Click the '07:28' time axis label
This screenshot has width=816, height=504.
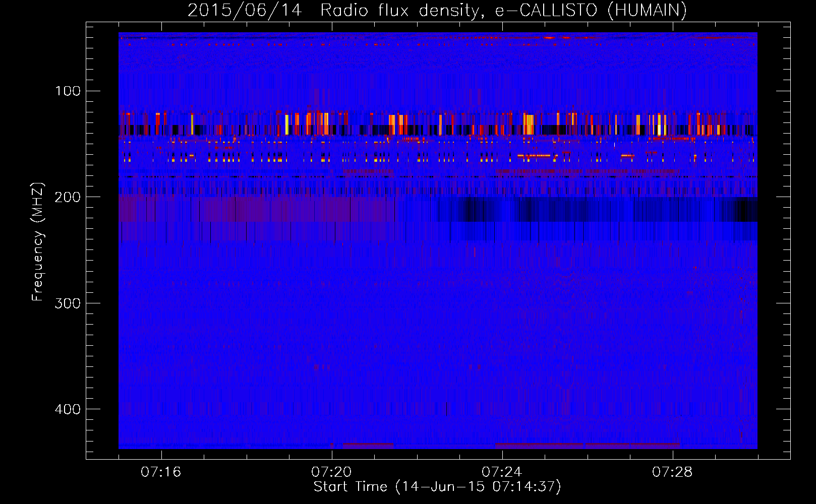point(672,472)
